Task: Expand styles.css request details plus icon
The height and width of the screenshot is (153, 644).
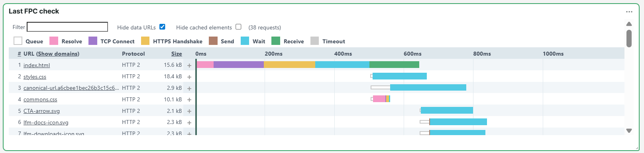Action: pyautogui.click(x=189, y=77)
